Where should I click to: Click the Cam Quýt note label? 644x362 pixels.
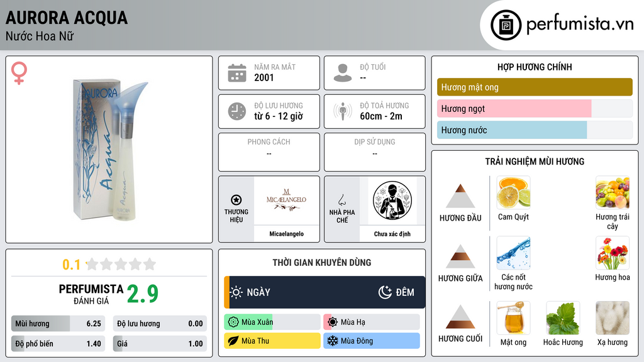click(513, 217)
